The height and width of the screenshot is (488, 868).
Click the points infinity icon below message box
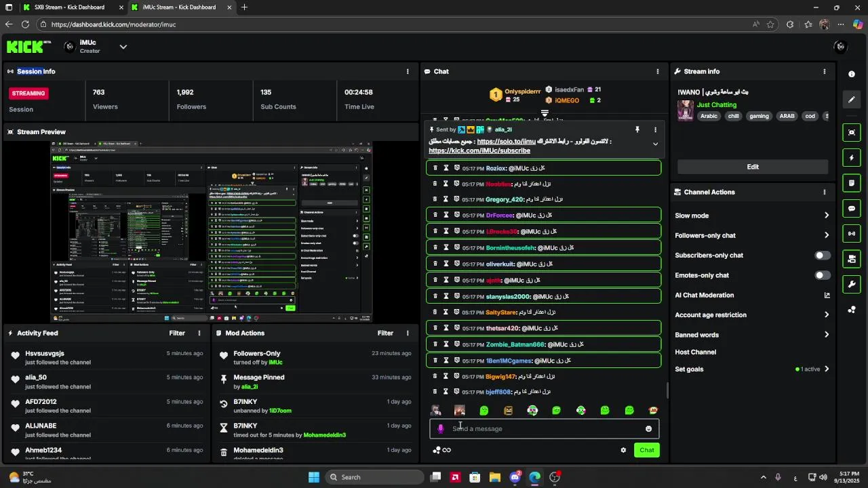[x=441, y=450]
